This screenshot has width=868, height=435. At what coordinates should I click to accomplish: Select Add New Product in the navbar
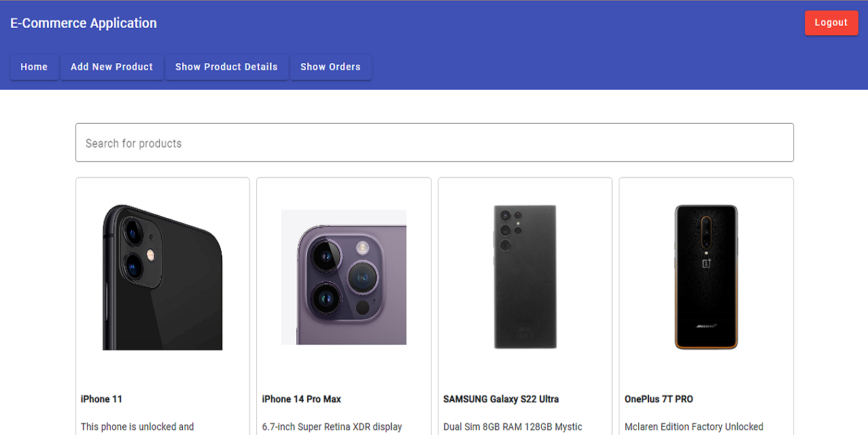(111, 67)
